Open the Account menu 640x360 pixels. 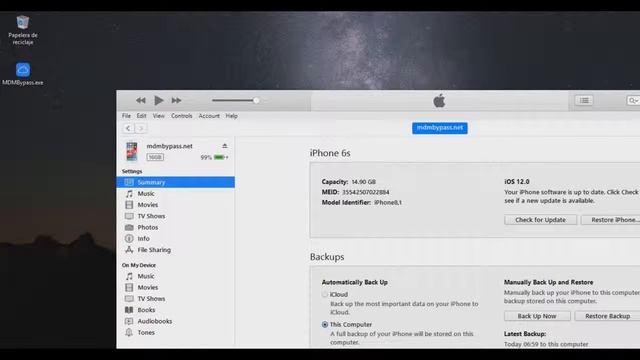tap(209, 116)
